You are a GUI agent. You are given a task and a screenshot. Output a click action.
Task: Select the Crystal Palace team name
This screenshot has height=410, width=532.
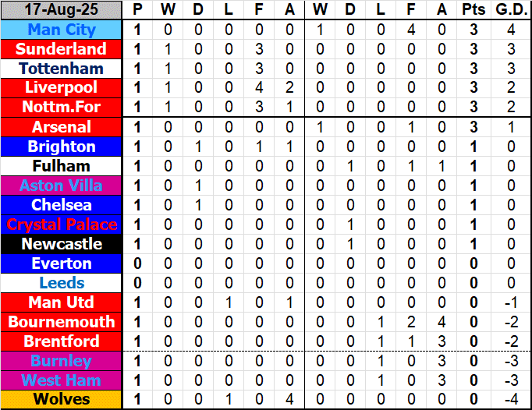click(62, 224)
